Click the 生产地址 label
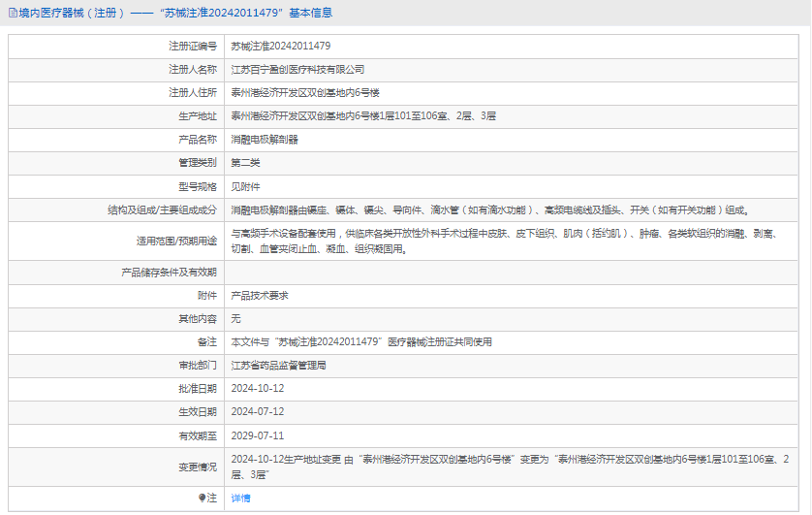The height and width of the screenshot is (515, 812). click(198, 116)
